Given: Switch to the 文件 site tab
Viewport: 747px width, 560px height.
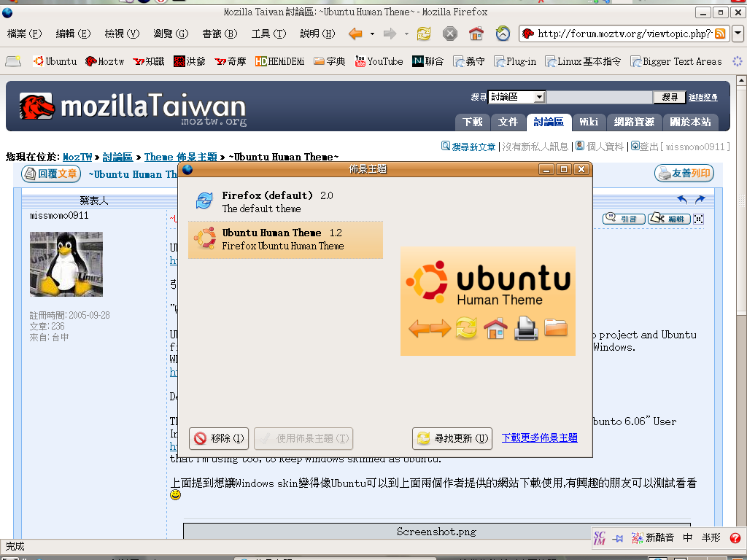Looking at the screenshot, I should [508, 122].
